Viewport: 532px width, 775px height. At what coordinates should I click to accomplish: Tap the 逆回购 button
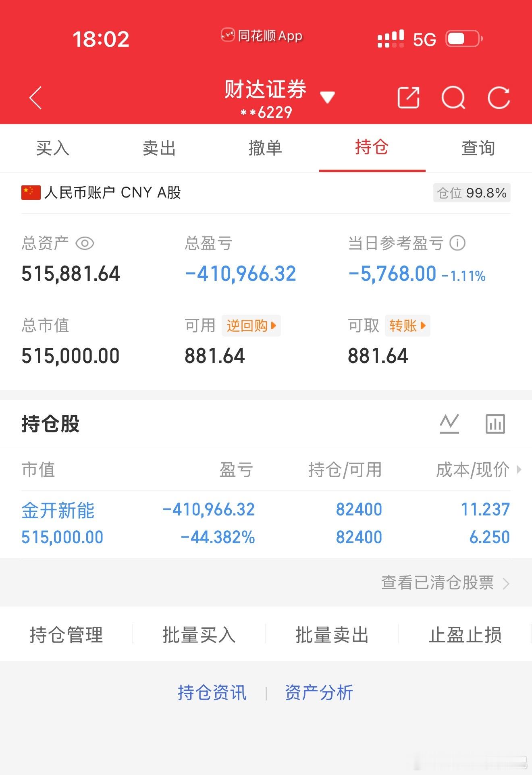(251, 326)
